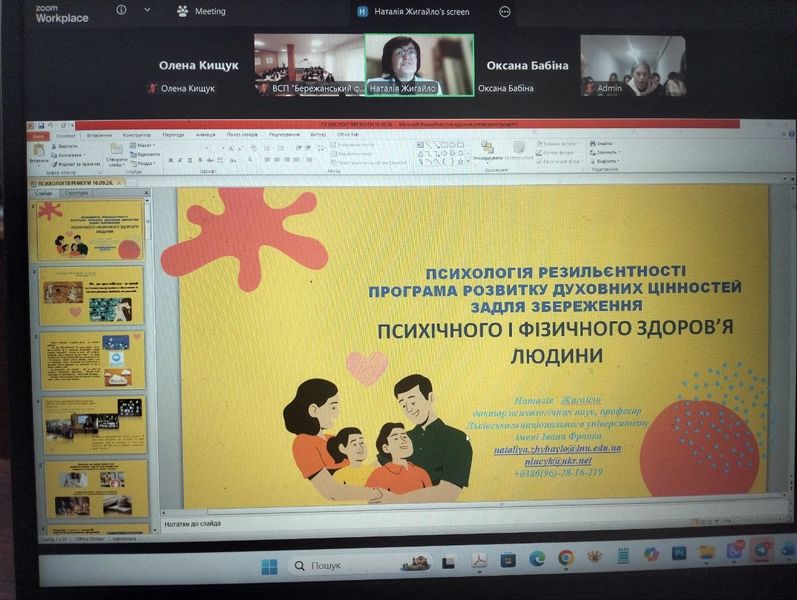The image size is (797, 600).
Task: Open screen-share more options (three dots)
Action: (504, 12)
